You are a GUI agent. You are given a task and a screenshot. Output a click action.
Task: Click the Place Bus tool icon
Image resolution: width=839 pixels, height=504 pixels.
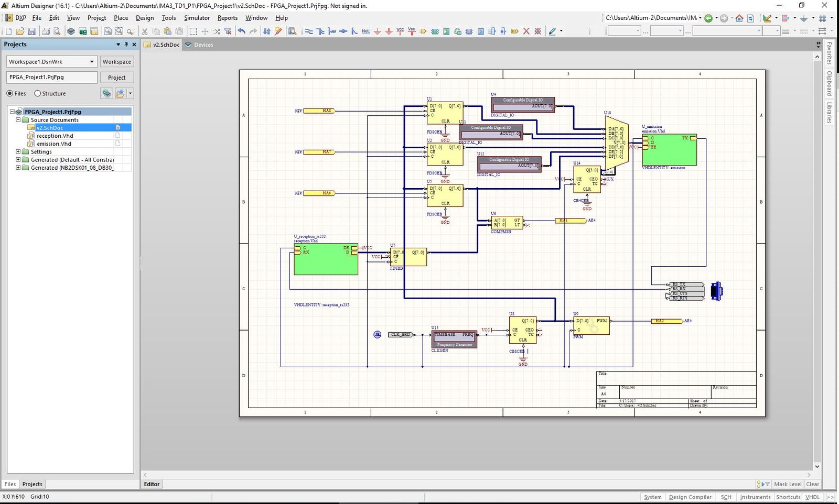pos(320,31)
